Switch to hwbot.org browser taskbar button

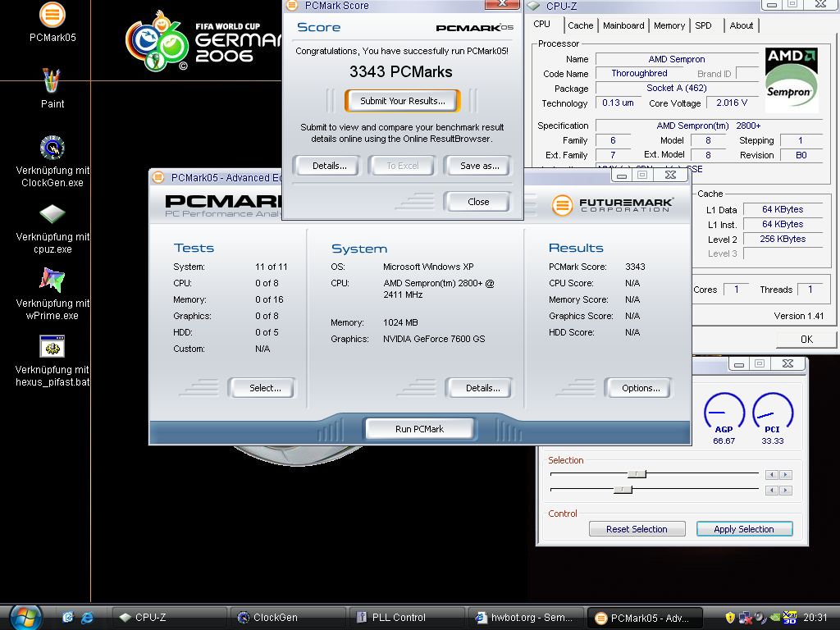[x=525, y=618]
